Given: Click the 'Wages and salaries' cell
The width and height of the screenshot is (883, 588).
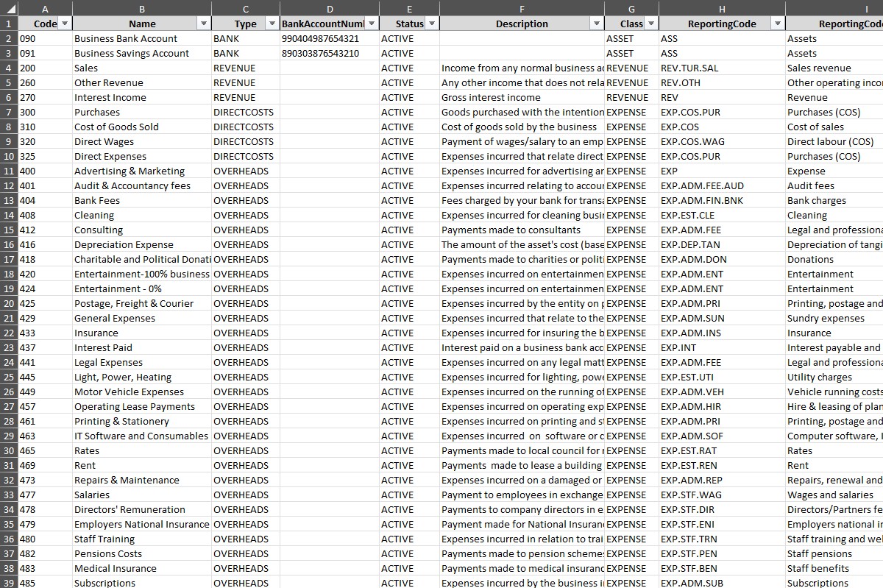Looking at the screenshot, I should 834,495.
